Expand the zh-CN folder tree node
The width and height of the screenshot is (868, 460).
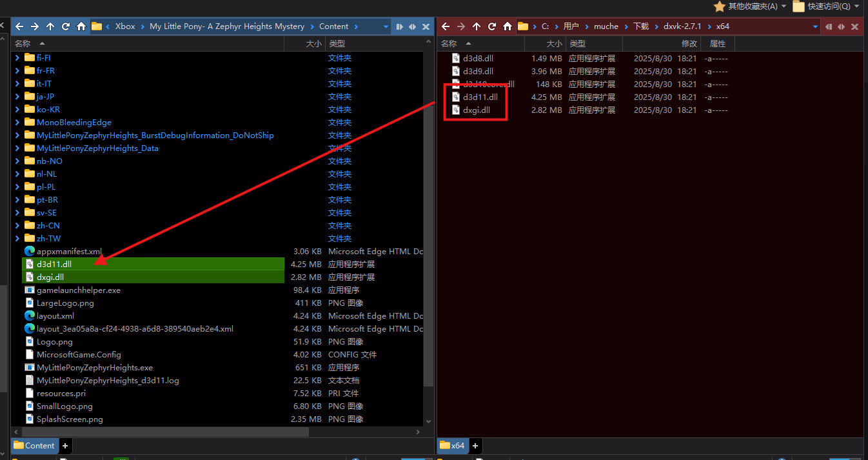(17, 225)
